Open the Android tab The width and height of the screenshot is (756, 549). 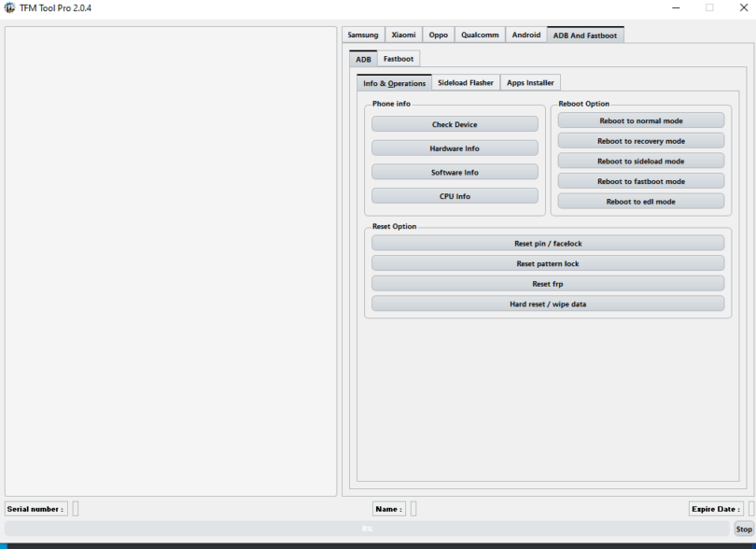coord(526,35)
